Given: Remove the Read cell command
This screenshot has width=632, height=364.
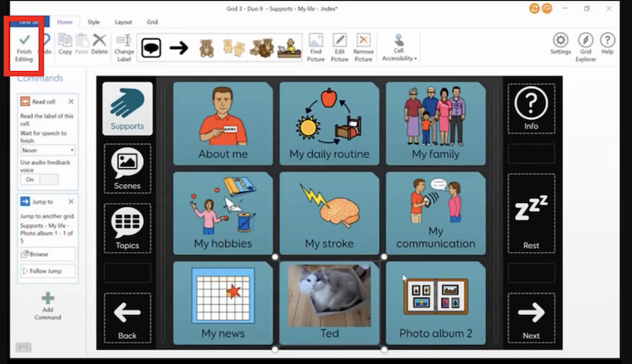Looking at the screenshot, I should 71,102.
